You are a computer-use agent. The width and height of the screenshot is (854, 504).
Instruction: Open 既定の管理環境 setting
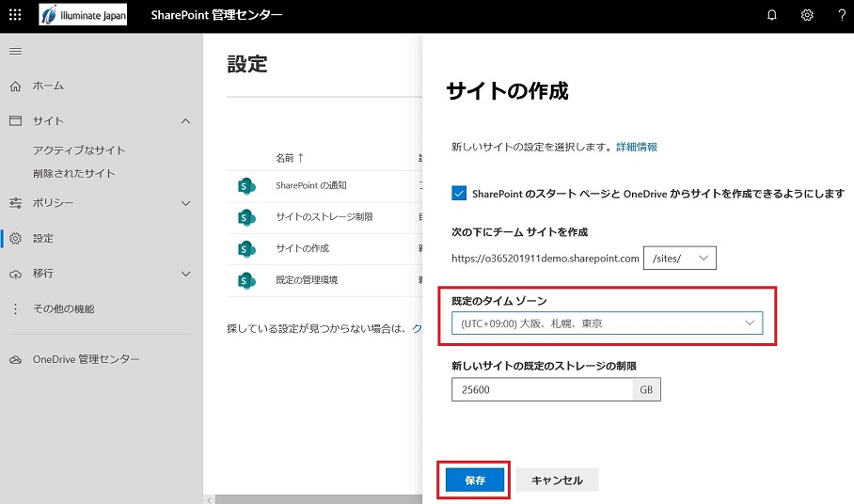tap(307, 280)
